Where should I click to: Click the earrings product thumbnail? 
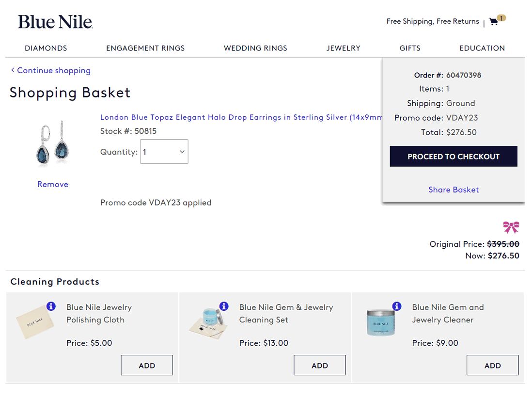52,143
